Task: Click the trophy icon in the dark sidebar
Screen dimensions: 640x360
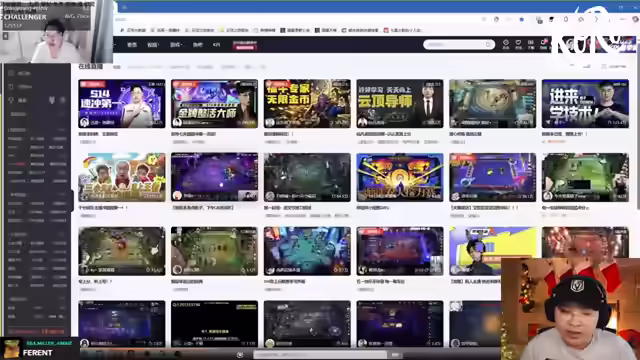Action: coord(11,100)
